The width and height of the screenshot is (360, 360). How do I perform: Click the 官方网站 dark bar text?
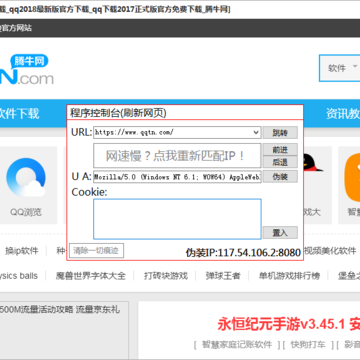click(16, 28)
